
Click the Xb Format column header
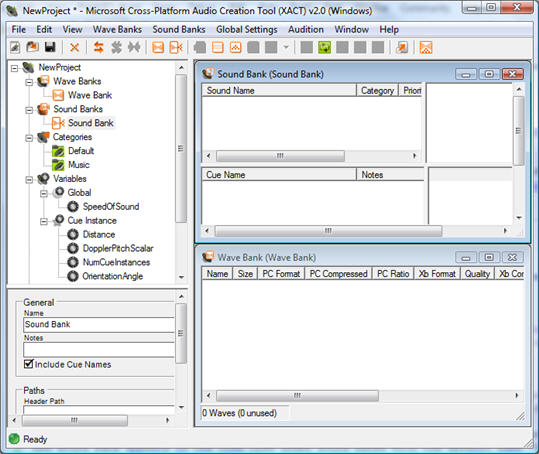coord(437,274)
